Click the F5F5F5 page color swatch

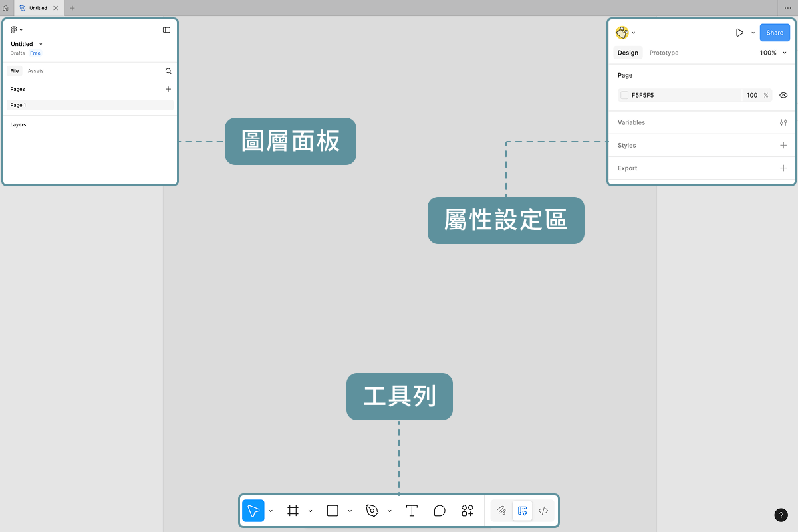pos(624,95)
